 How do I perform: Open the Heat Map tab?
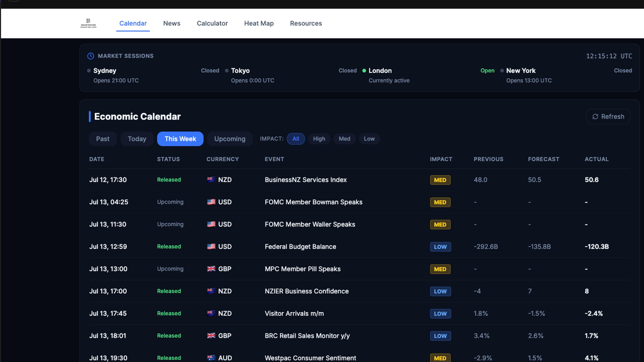click(x=259, y=23)
